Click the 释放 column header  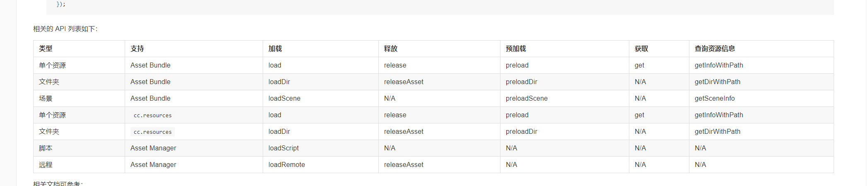click(x=391, y=49)
